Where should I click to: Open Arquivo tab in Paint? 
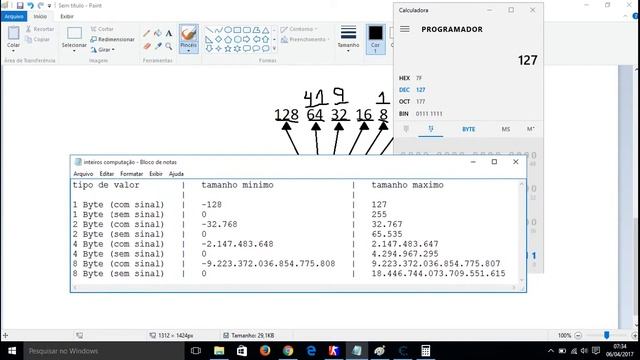click(x=14, y=16)
